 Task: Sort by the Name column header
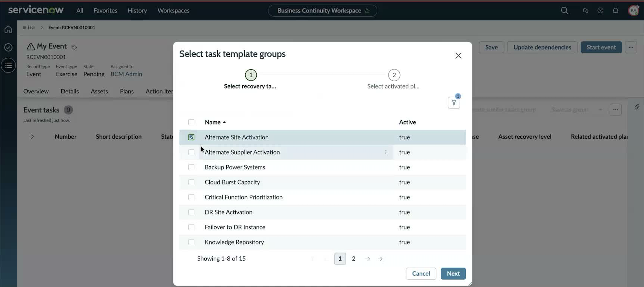215,122
